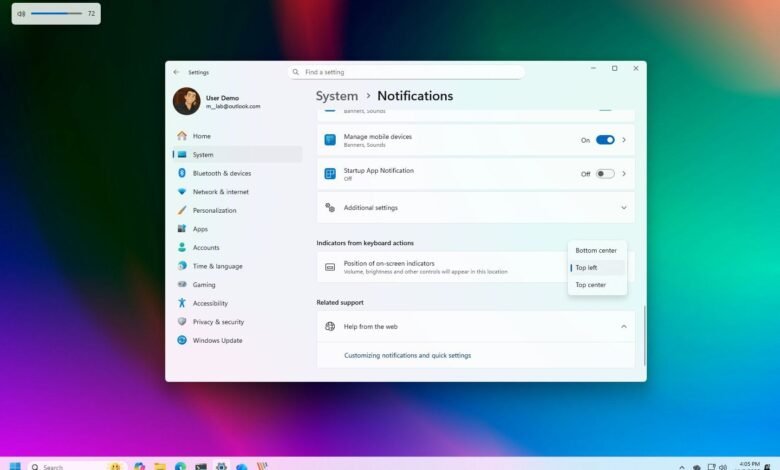Open File Explorer folder icon on taskbar
Viewport: 780px width, 470px height.
tap(160, 466)
